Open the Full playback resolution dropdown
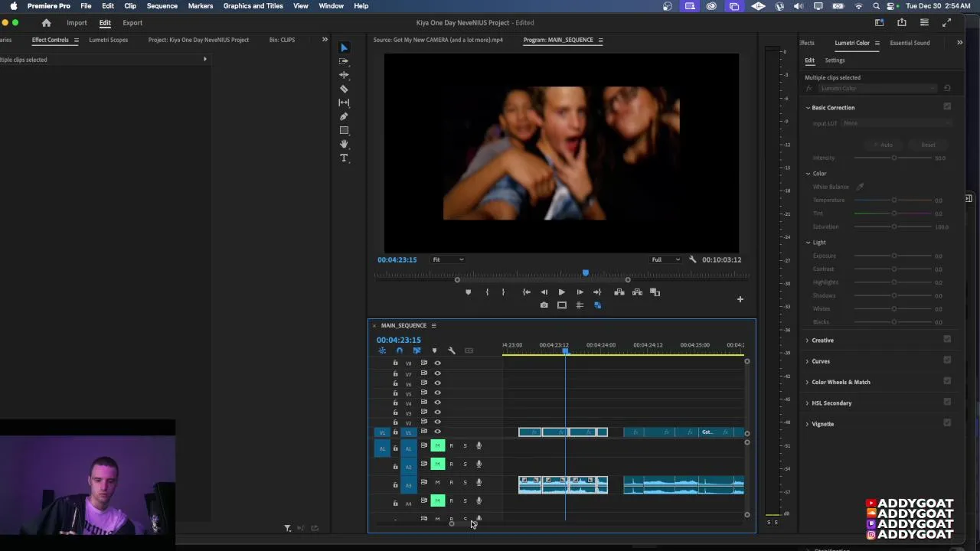This screenshot has height=551, width=980. [x=665, y=259]
